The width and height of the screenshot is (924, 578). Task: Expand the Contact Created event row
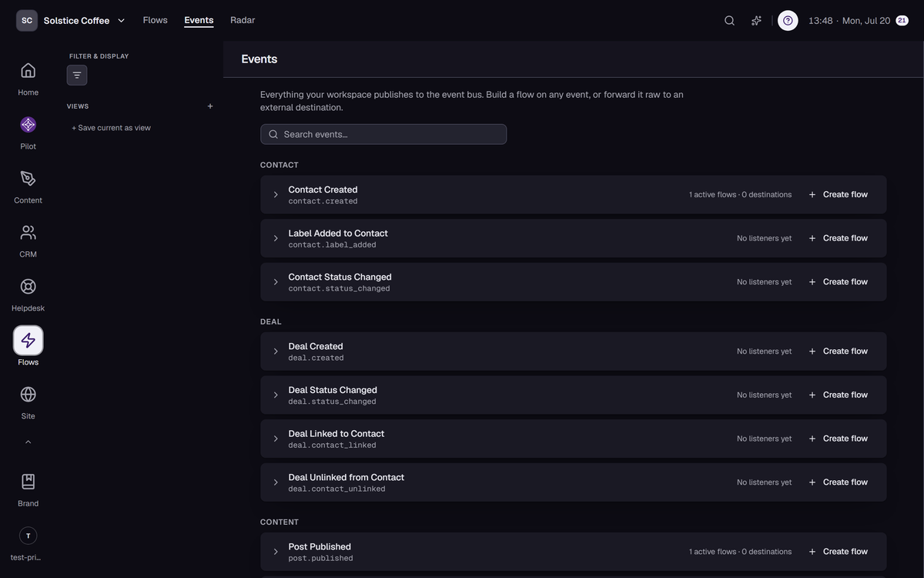pyautogui.click(x=276, y=195)
